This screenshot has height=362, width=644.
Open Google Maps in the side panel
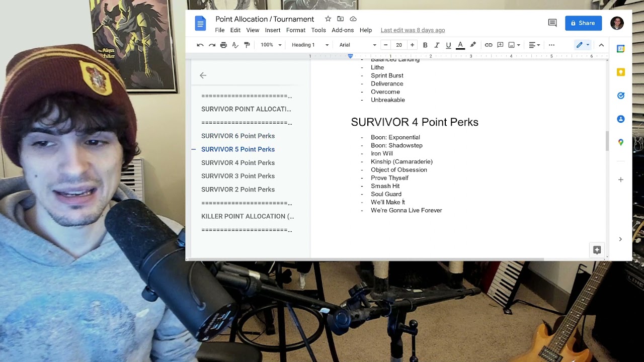tap(620, 142)
